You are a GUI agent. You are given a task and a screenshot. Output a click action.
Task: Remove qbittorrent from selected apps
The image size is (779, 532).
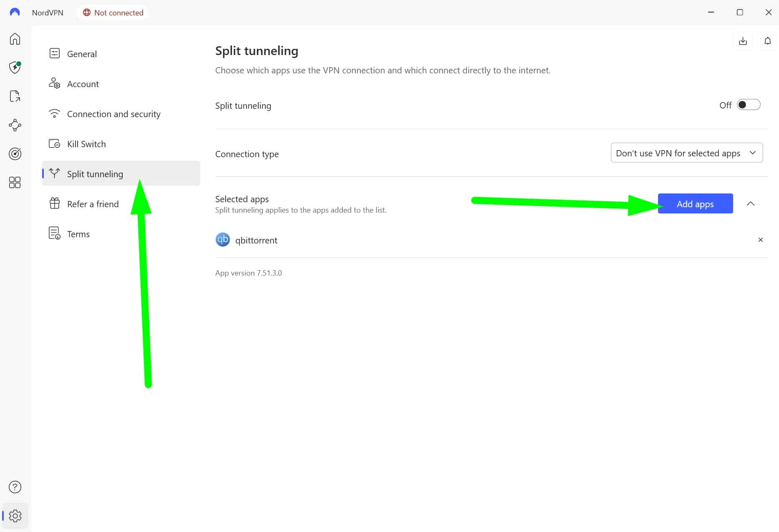click(761, 240)
